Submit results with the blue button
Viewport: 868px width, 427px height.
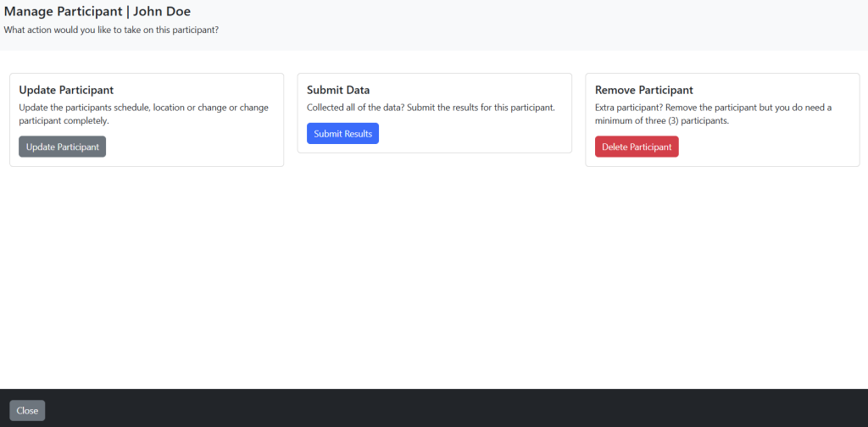coord(342,133)
